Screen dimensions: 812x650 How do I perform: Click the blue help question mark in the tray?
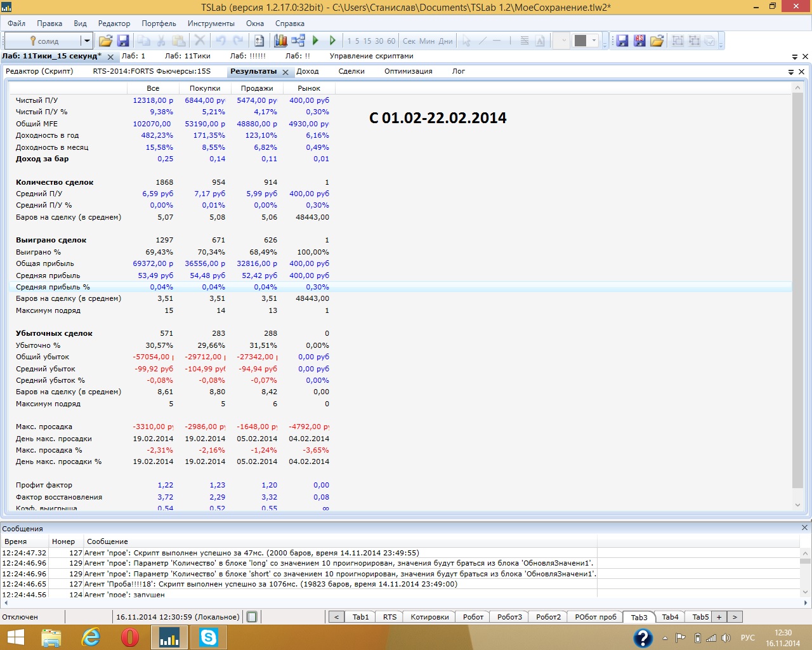click(x=643, y=637)
